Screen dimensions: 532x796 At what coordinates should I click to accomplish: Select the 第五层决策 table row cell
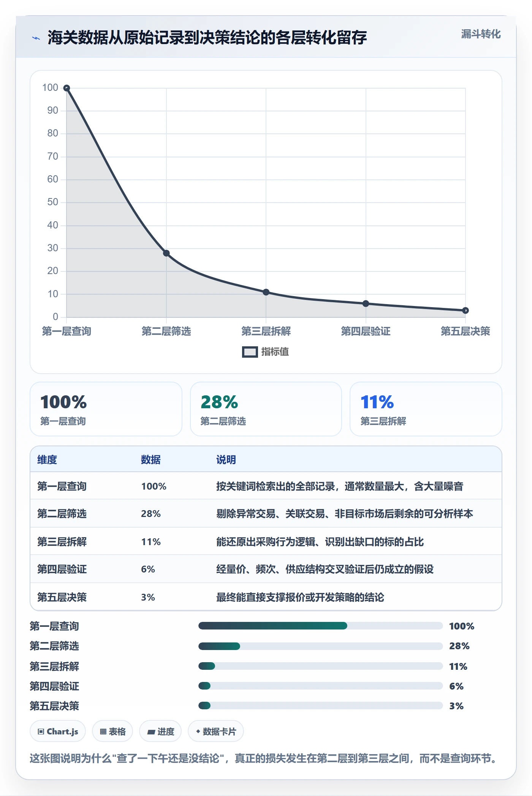(62, 597)
